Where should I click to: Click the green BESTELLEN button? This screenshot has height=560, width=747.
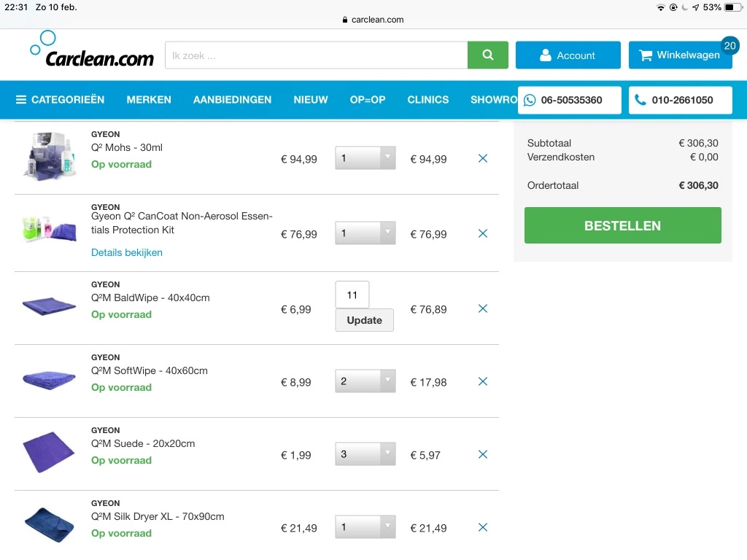coord(623,225)
